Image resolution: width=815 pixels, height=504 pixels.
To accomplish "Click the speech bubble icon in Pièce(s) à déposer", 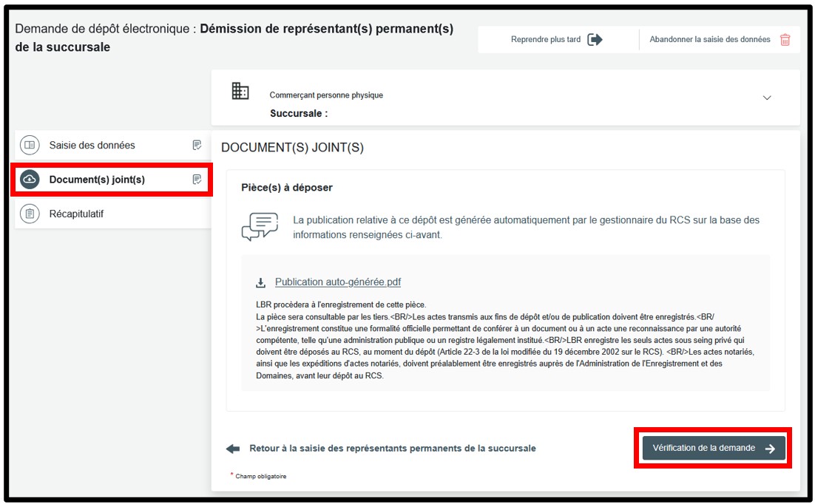I will click(260, 226).
